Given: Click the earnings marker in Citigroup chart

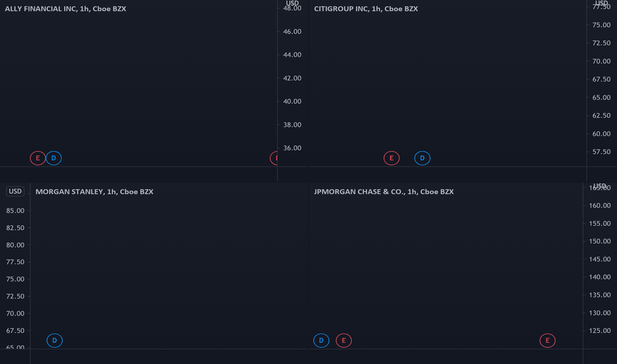Looking at the screenshot, I should (391, 158).
